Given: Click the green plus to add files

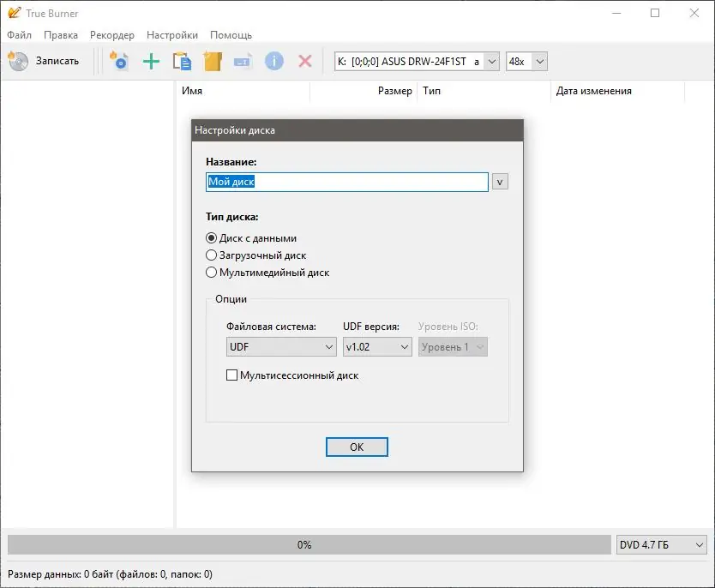Looking at the screenshot, I should (x=151, y=61).
